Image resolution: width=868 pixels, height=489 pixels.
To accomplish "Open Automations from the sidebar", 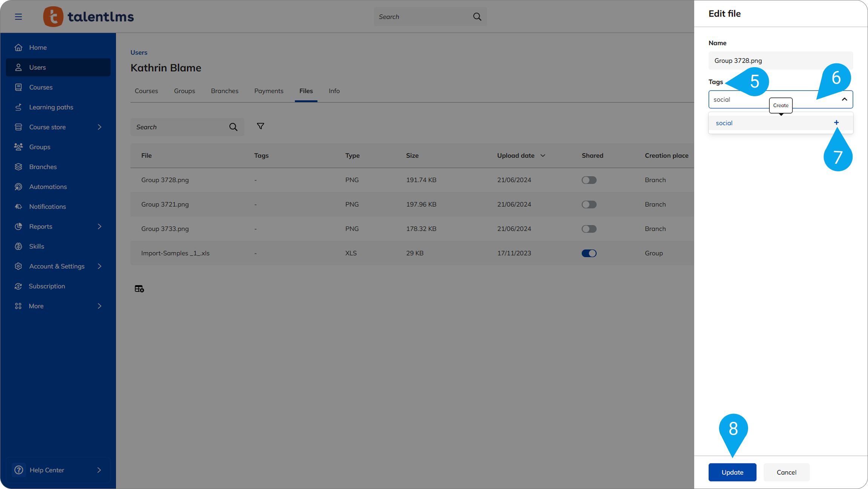I will [48, 187].
